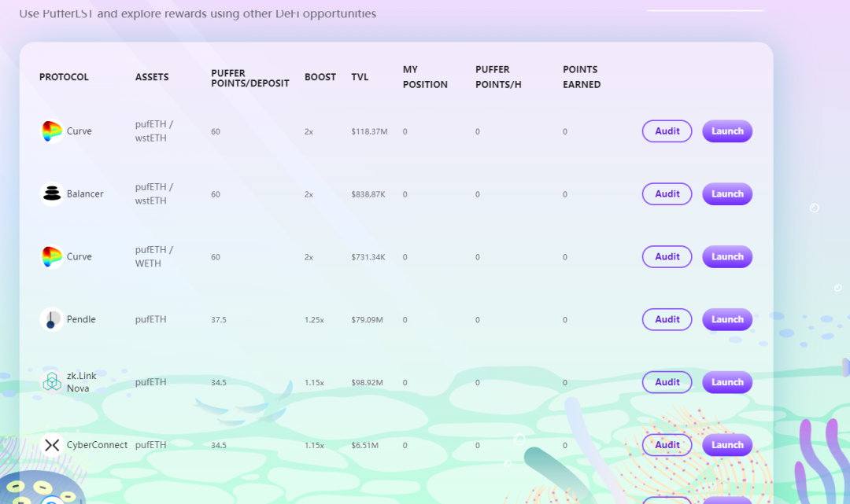Click the pufETH asset in Pendle row

point(150,319)
